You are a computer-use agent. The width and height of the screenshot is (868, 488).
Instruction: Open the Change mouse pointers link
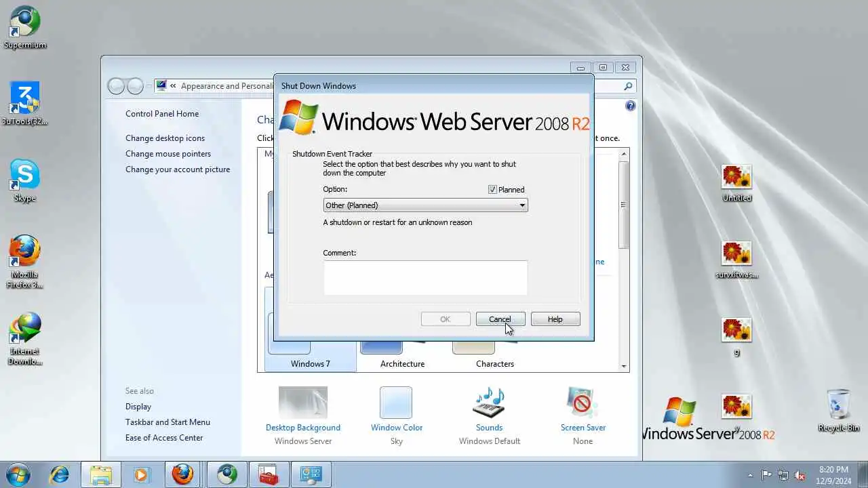click(x=168, y=154)
